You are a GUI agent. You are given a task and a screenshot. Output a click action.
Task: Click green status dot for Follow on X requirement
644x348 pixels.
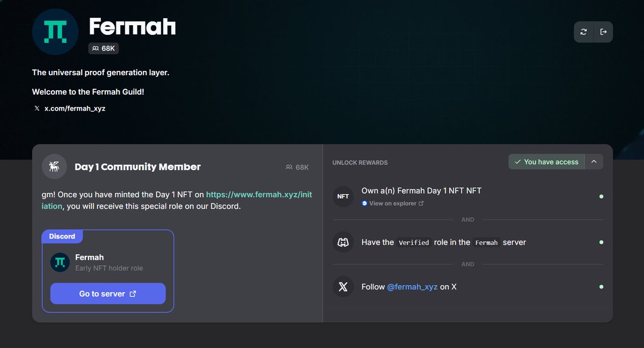[x=601, y=287]
